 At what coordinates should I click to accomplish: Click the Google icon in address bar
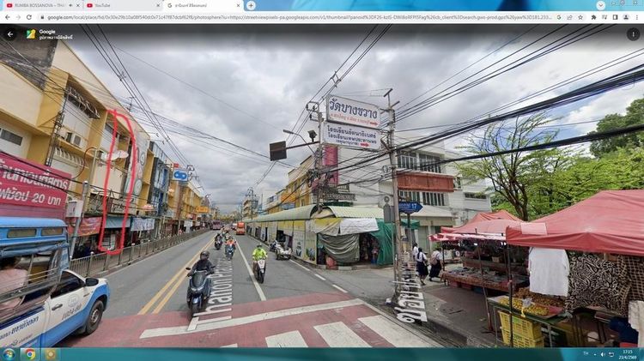[x=559, y=17]
